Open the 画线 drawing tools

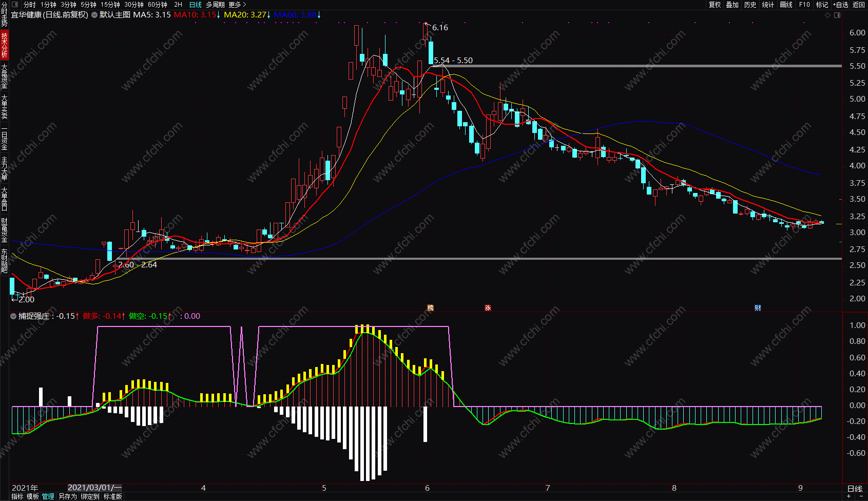pos(786,5)
